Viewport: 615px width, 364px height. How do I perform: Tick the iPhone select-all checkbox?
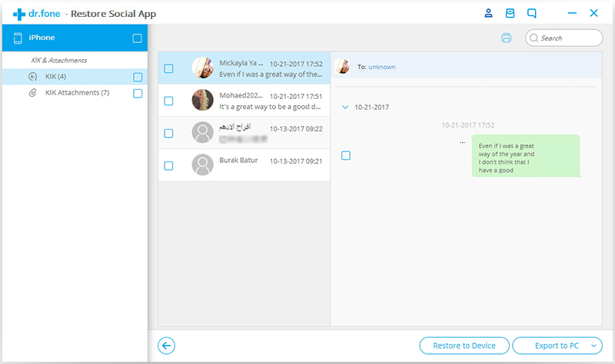point(138,38)
